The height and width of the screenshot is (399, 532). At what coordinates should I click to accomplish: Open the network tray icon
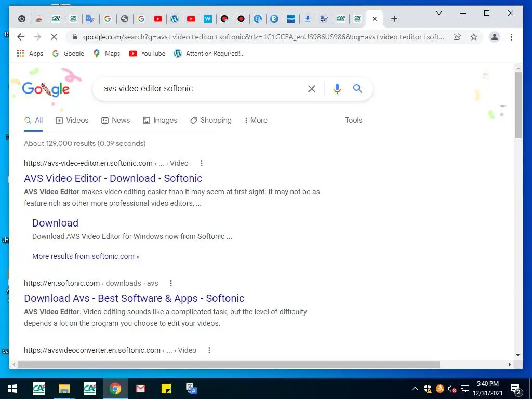(465, 389)
